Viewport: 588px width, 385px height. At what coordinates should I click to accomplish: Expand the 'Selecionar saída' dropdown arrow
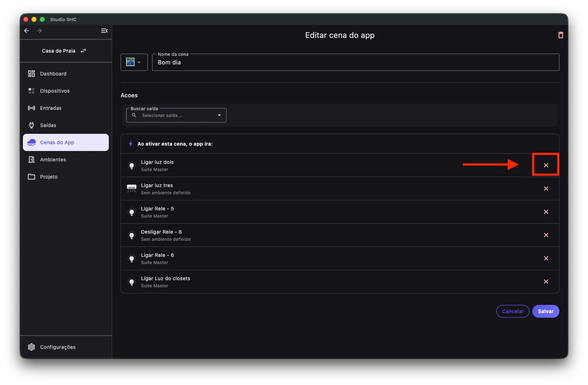(x=219, y=115)
